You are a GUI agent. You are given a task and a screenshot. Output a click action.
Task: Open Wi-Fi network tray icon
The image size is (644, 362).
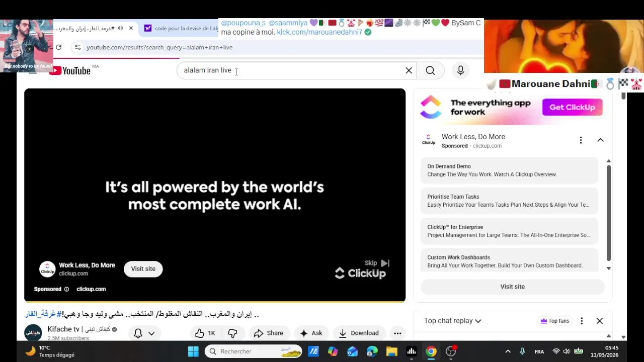pyautogui.click(x=556, y=351)
